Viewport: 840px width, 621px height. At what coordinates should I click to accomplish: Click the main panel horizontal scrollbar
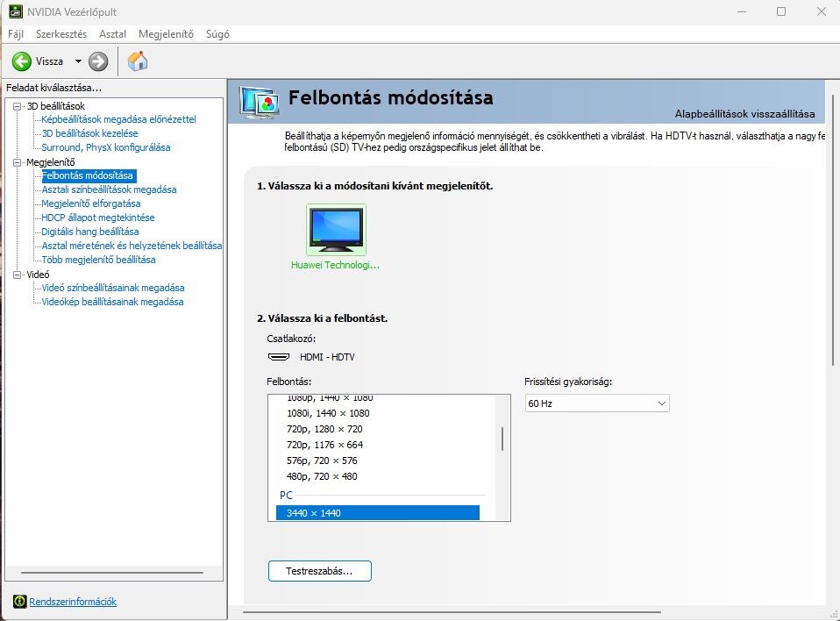pyautogui.click(x=452, y=612)
